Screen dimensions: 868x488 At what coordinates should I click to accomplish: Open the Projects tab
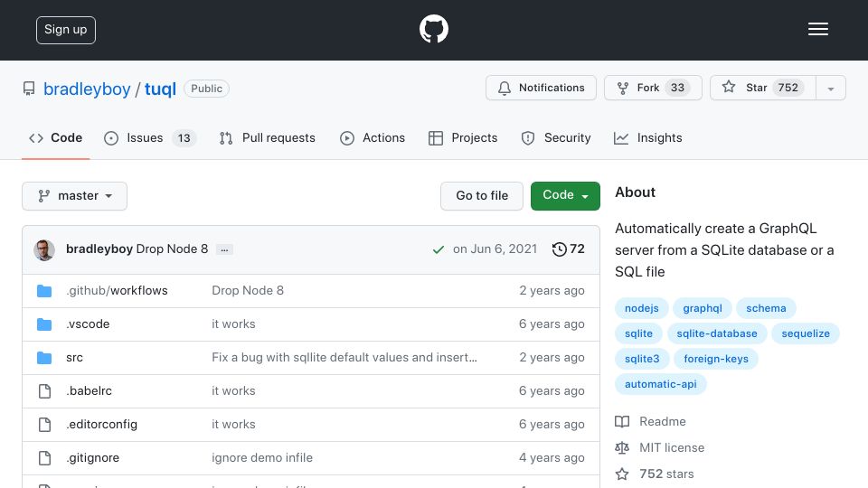[463, 137]
